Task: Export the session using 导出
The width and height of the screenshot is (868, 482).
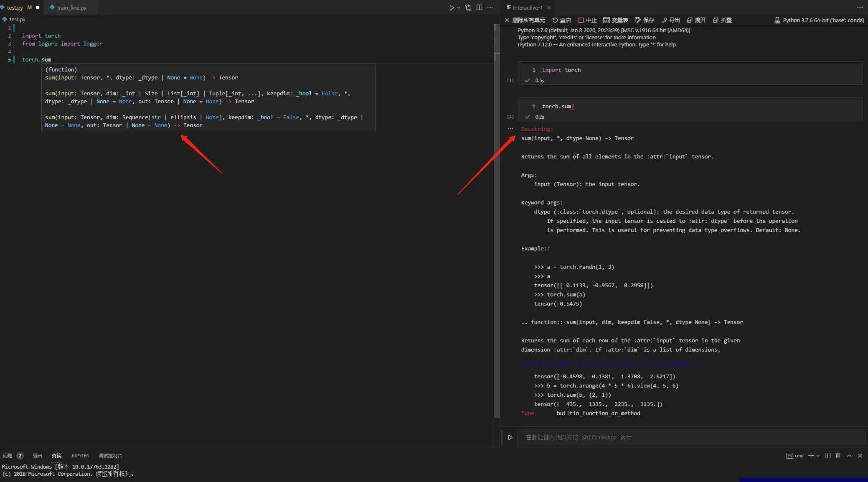Action: pos(670,20)
